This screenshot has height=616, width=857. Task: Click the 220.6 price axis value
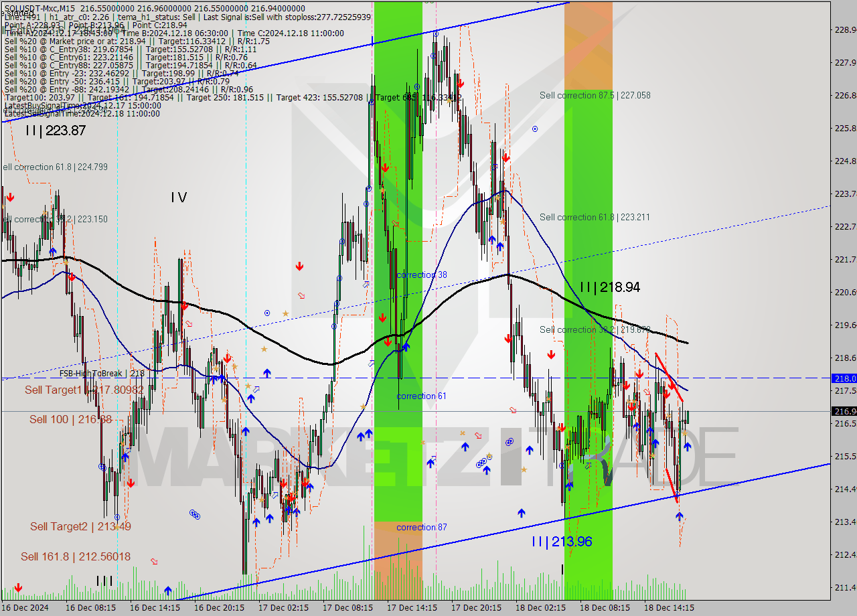click(x=846, y=292)
